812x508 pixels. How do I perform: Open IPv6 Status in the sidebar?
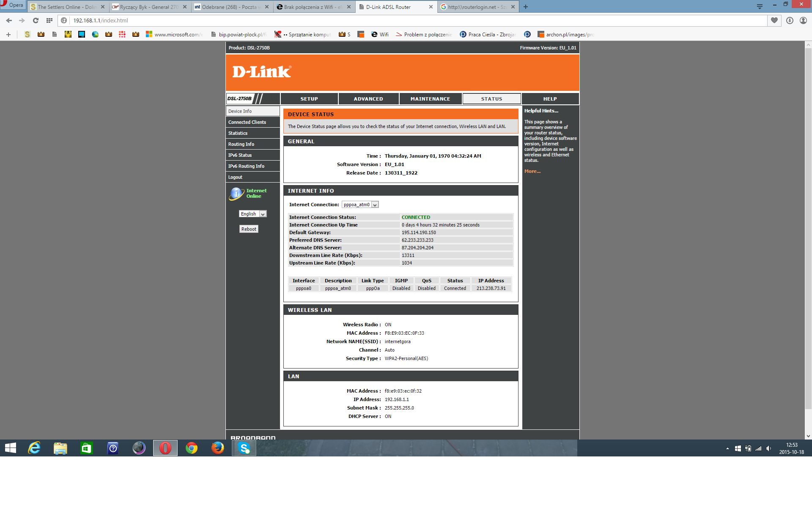click(x=252, y=155)
